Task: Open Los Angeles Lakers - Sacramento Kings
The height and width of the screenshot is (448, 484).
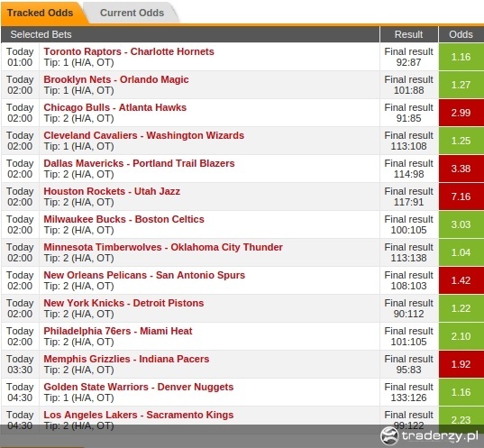Action: (x=139, y=415)
